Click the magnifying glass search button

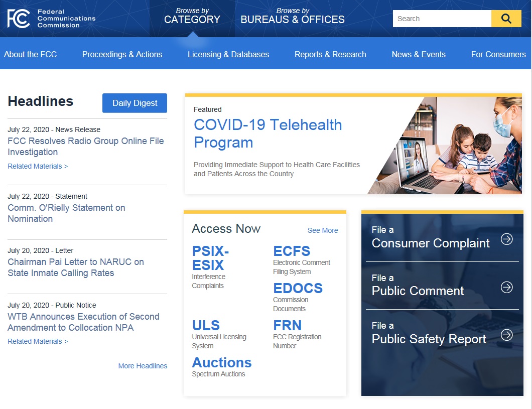(506, 18)
